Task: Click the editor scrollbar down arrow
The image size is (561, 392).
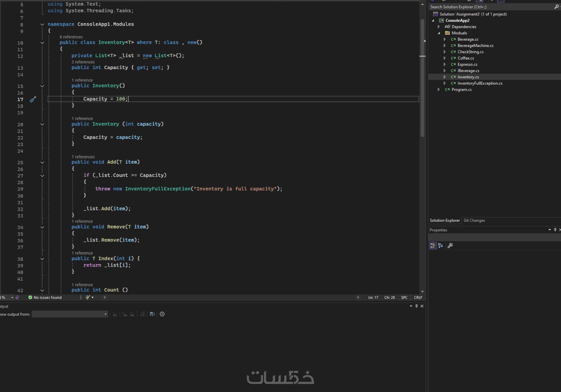Action: (x=423, y=291)
